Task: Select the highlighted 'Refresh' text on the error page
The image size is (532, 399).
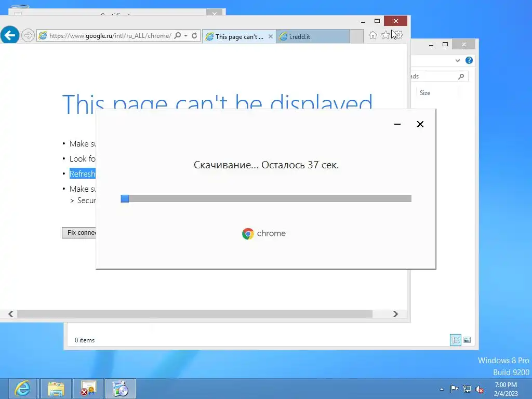Action: pos(83,174)
